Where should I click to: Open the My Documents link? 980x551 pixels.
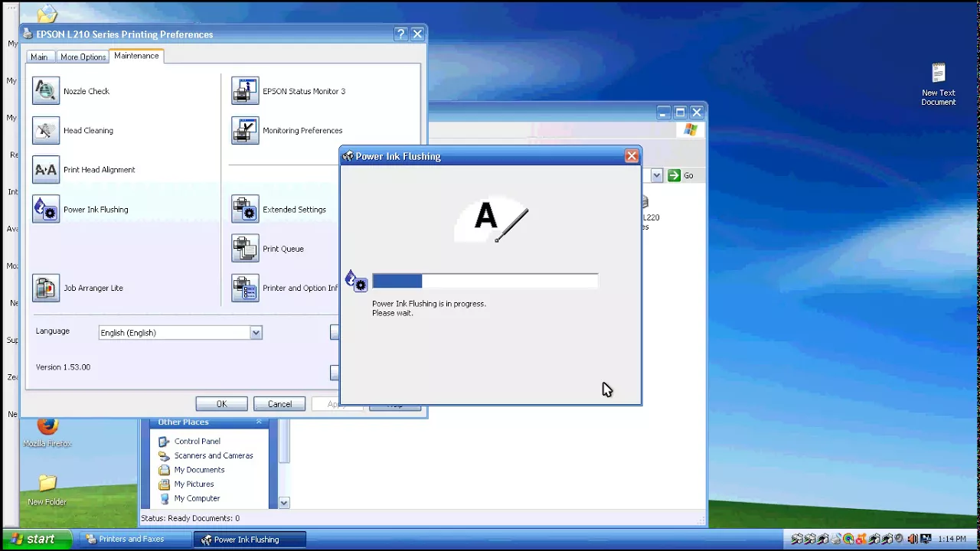coord(199,470)
